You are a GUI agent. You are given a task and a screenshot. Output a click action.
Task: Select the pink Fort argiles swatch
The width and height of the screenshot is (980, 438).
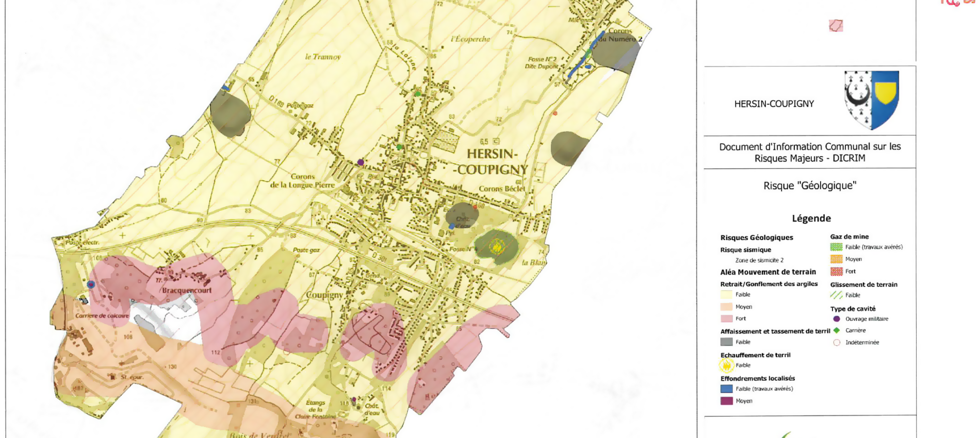point(726,319)
